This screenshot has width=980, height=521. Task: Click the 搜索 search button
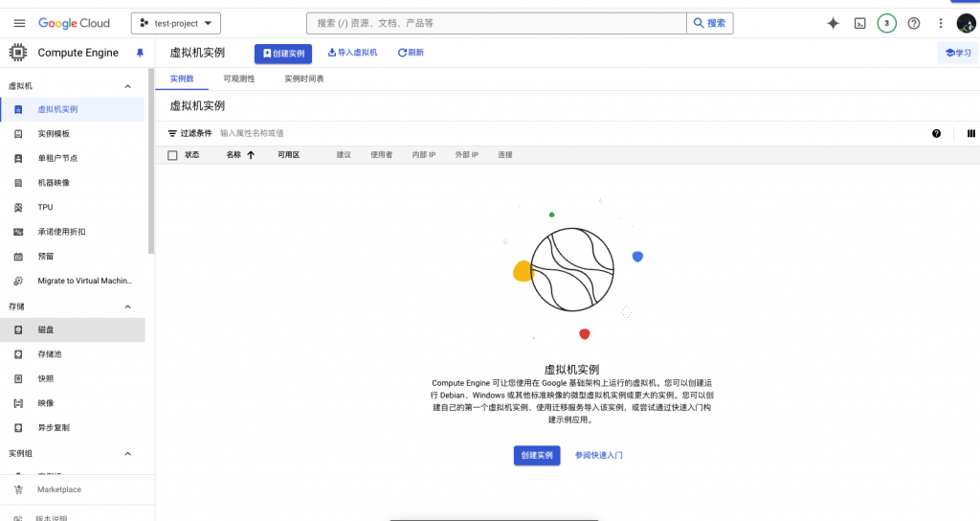coord(709,23)
